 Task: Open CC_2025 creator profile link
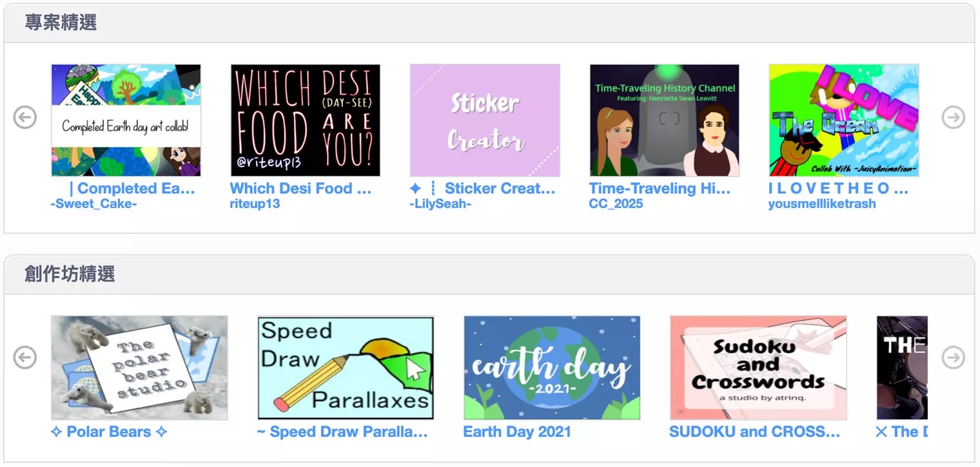pos(616,204)
